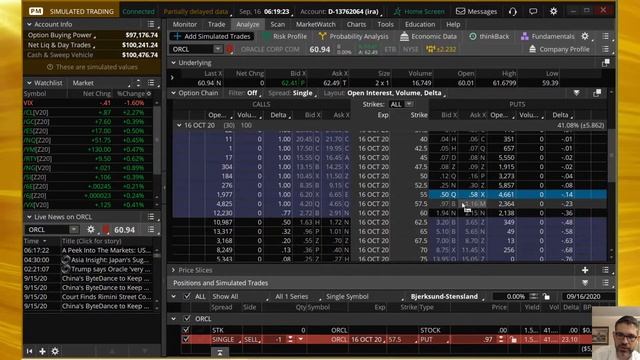Switch to the Trade tab

[x=216, y=24]
